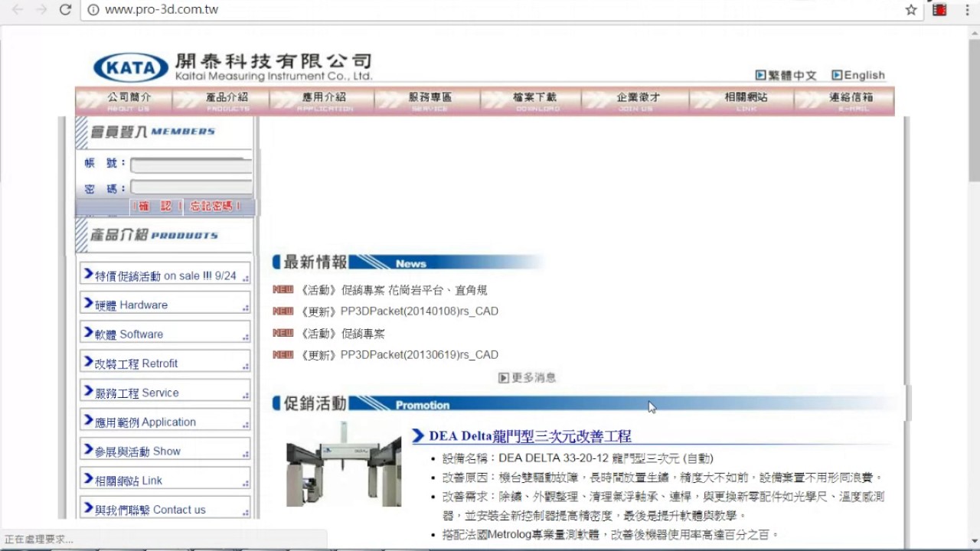The height and width of the screenshot is (551, 980).
Task: Click the DEA Delta machine thumbnail
Action: (x=344, y=463)
